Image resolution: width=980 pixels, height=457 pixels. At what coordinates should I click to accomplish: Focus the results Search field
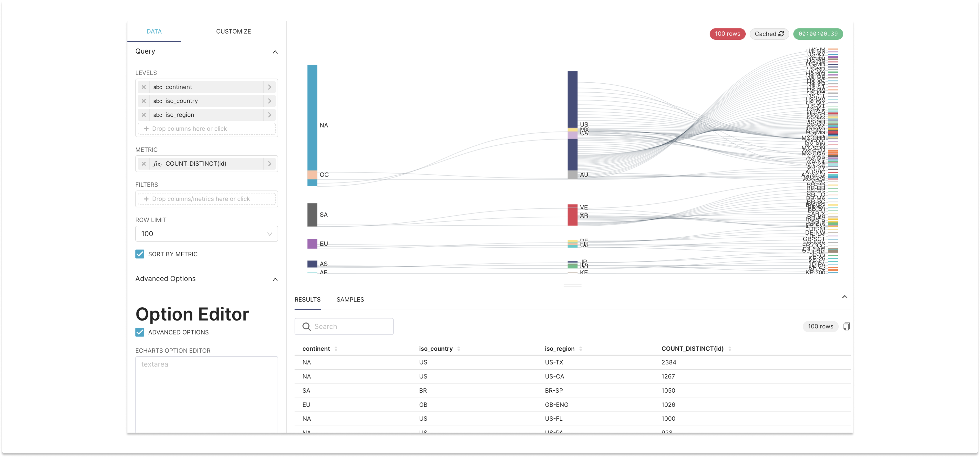pyautogui.click(x=350, y=326)
